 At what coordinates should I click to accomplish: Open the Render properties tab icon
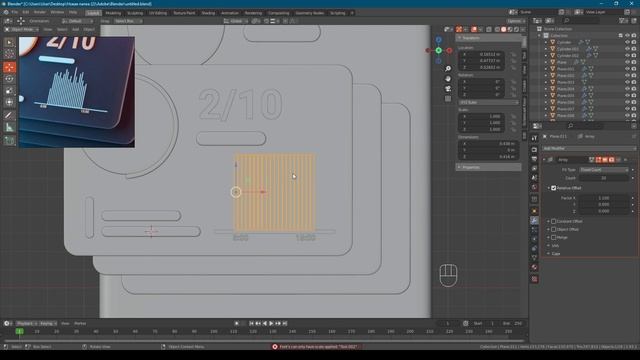click(x=534, y=149)
